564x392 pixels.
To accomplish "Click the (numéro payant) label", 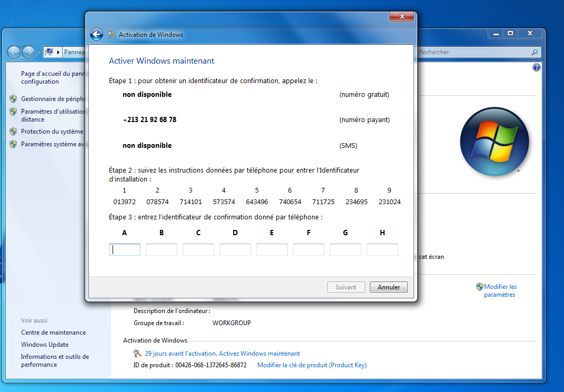I will pyautogui.click(x=365, y=120).
